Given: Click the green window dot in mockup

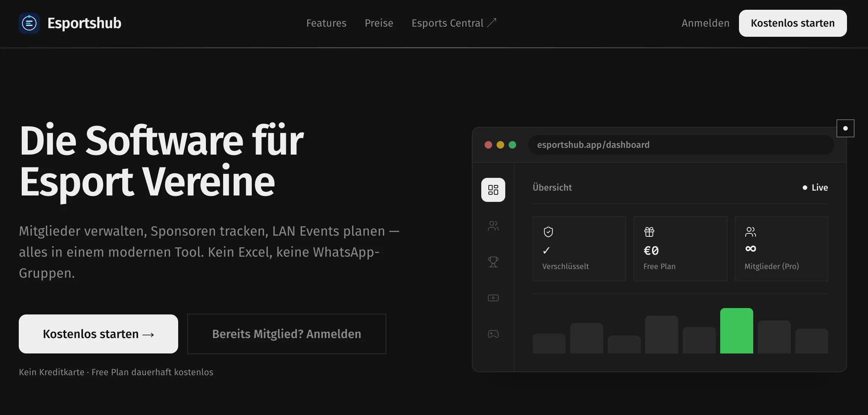Looking at the screenshot, I should [x=512, y=145].
